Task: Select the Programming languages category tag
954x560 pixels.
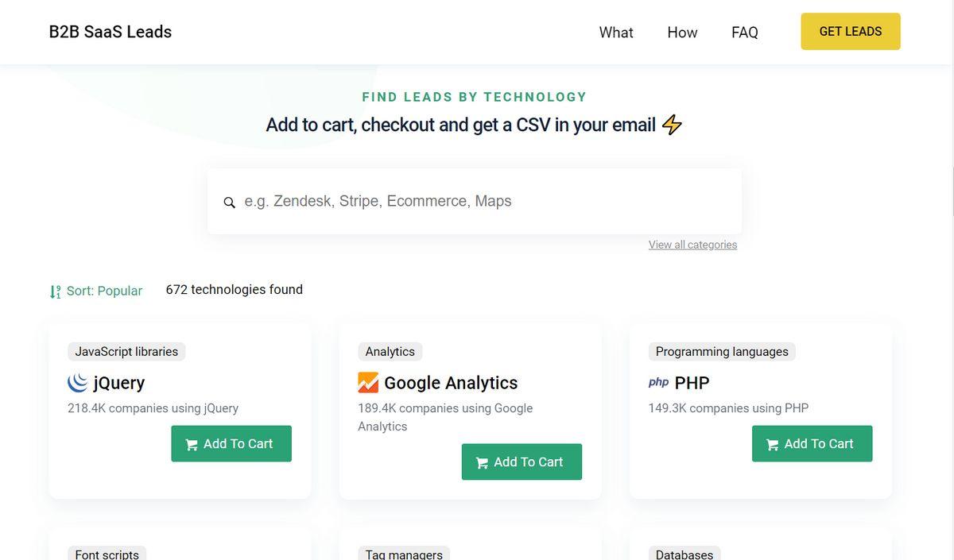Action: point(722,351)
